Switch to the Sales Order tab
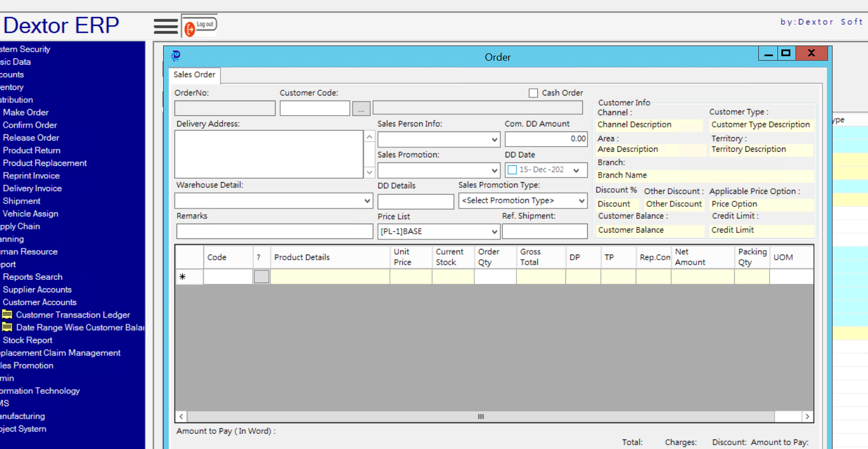Screen dimensions: 868x449 [x=194, y=75]
